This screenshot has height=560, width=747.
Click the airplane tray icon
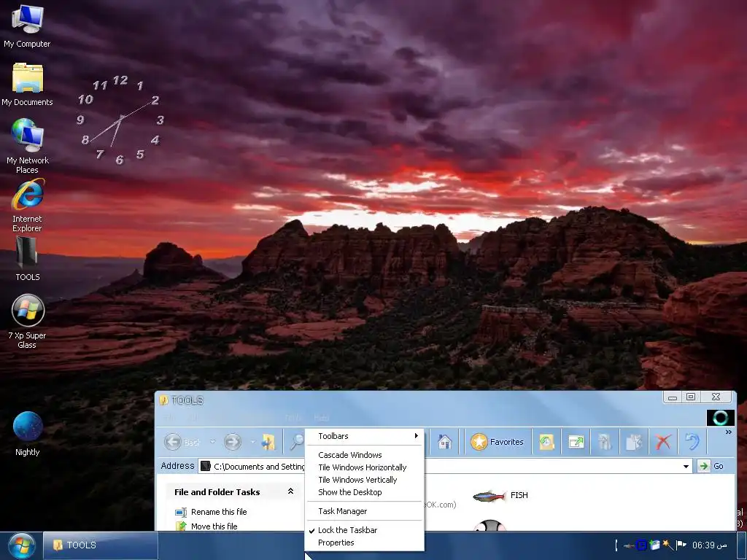[628, 545]
